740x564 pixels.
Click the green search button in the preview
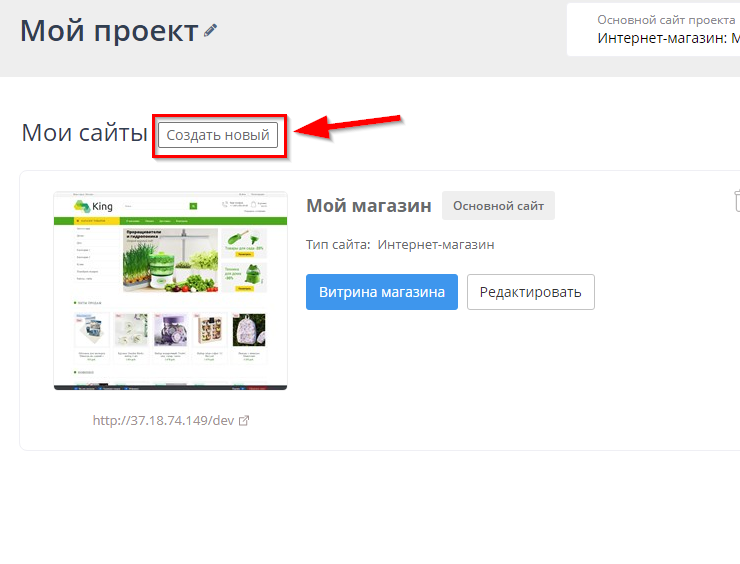(x=194, y=206)
